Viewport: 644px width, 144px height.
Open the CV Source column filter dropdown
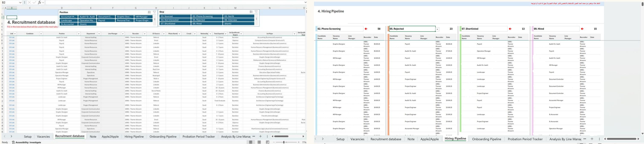(164, 34)
